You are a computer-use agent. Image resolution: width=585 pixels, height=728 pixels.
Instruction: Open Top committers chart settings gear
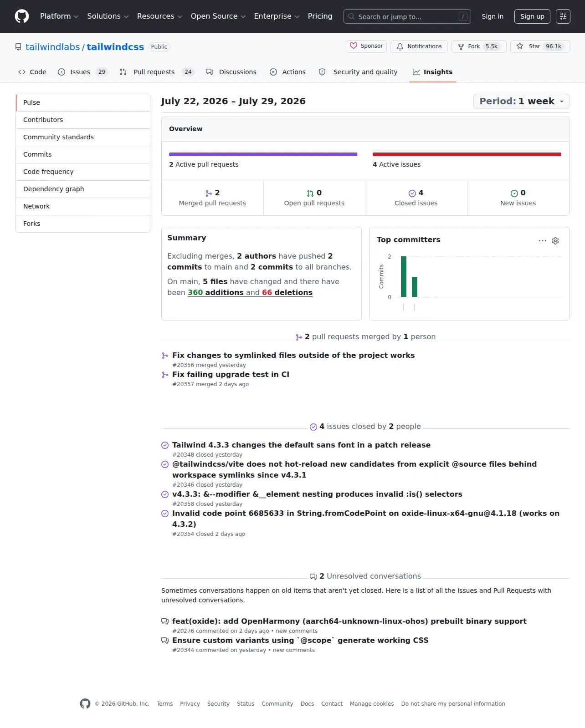click(555, 240)
